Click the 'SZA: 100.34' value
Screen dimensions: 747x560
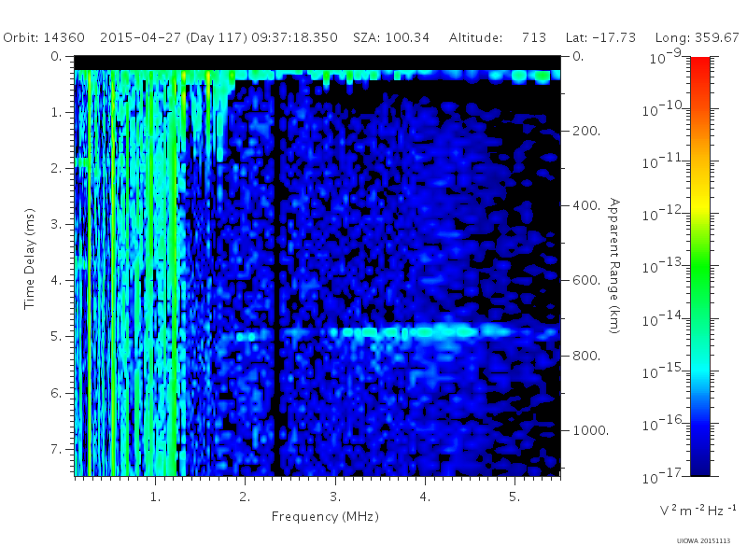tap(391, 37)
